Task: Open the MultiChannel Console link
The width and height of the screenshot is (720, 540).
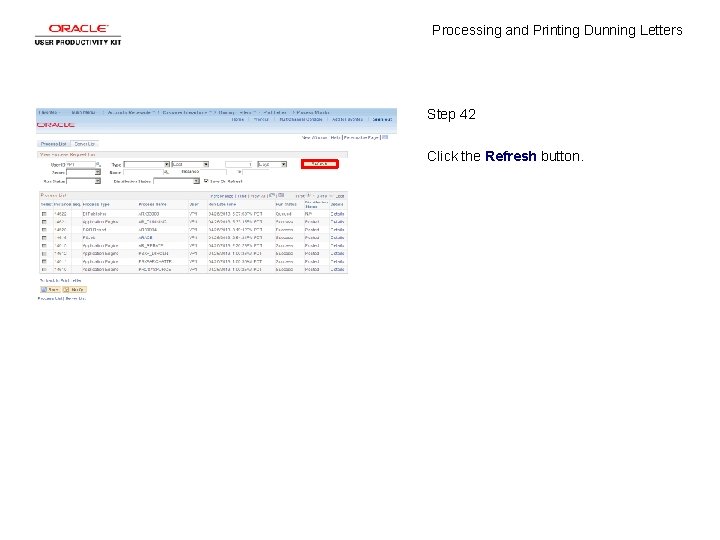Action: tap(301, 119)
